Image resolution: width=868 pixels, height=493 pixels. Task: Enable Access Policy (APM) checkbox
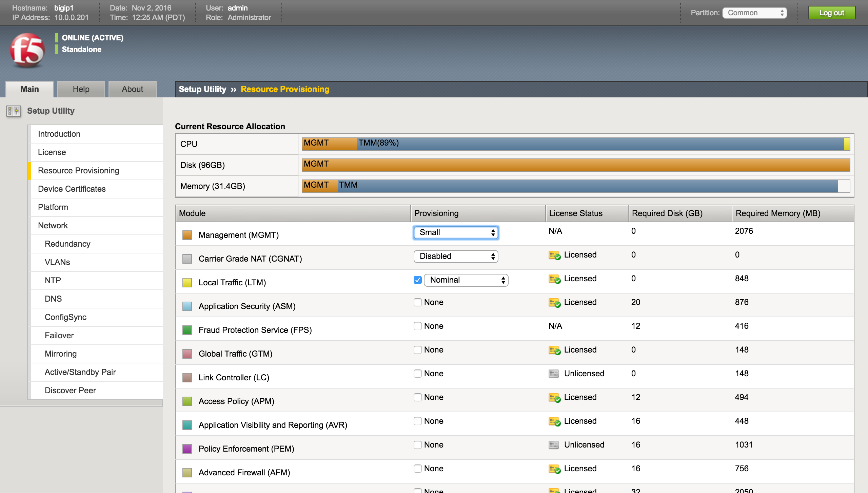click(418, 397)
